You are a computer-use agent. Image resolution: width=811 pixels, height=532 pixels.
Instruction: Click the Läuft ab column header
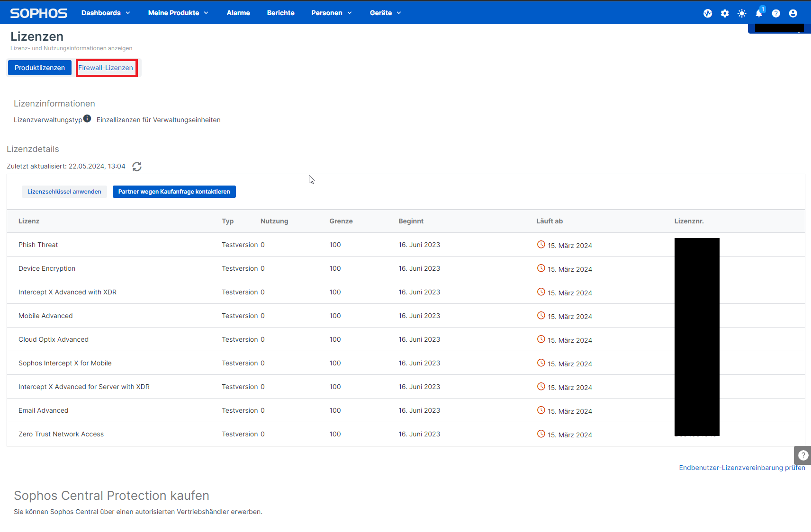coord(550,221)
